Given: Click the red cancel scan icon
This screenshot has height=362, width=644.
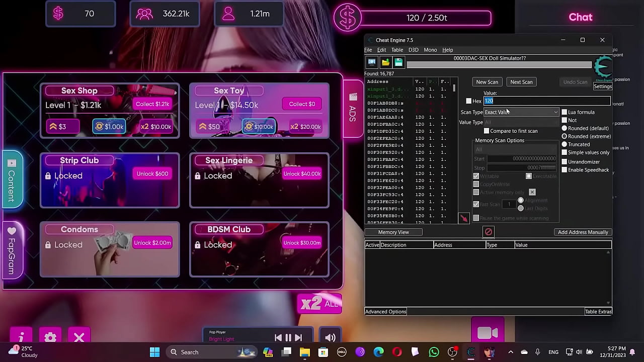Looking at the screenshot, I should tap(488, 231).
